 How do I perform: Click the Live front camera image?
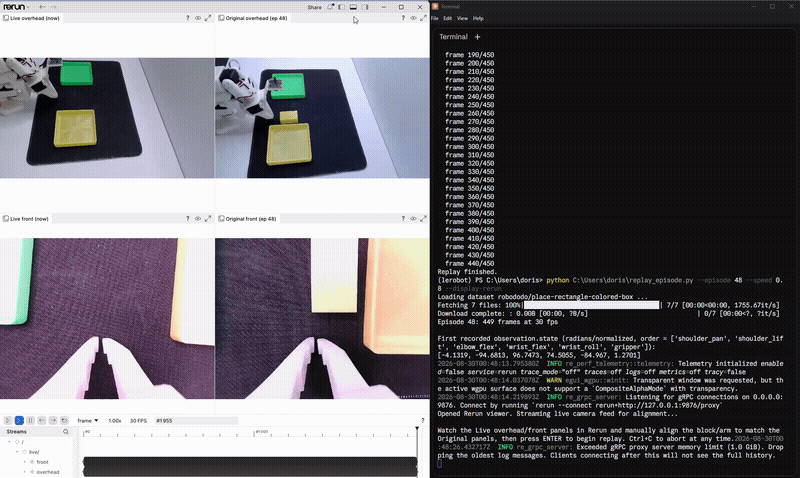[x=107, y=318]
